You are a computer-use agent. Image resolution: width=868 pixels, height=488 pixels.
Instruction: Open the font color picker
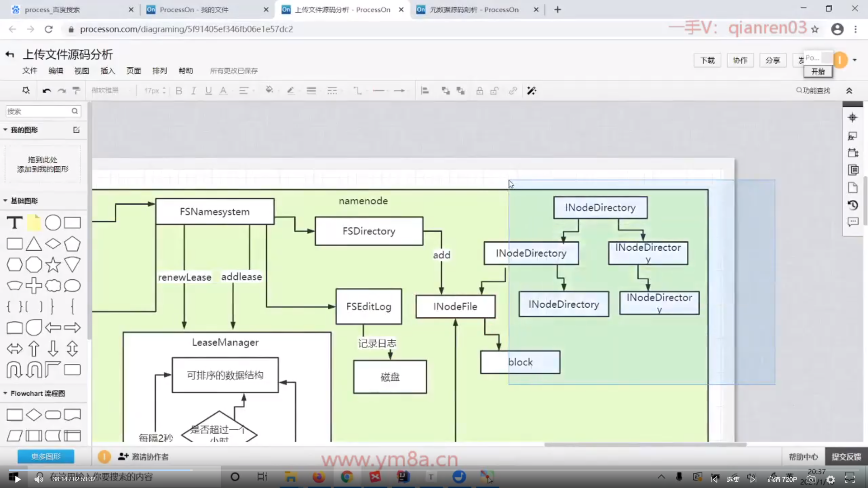(223, 91)
